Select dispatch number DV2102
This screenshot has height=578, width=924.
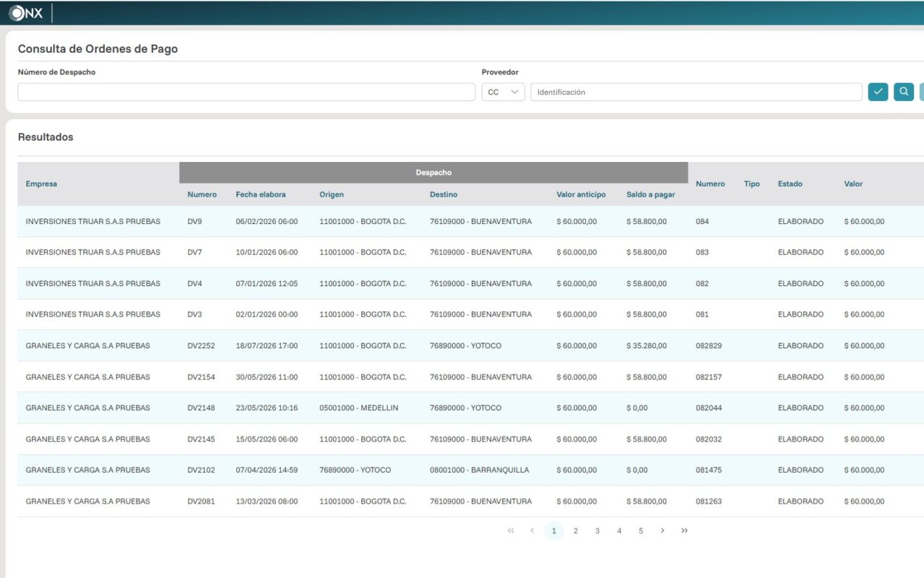201,470
